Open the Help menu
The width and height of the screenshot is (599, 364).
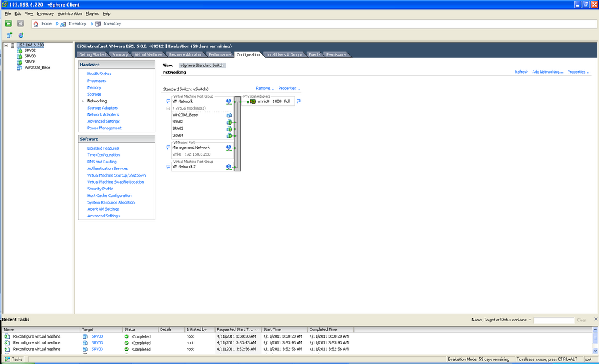click(107, 13)
